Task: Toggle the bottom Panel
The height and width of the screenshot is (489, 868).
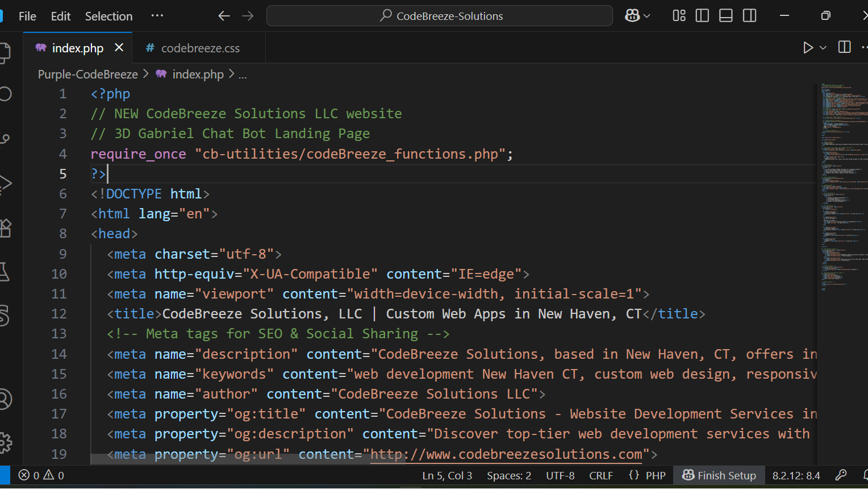Action: pos(725,15)
